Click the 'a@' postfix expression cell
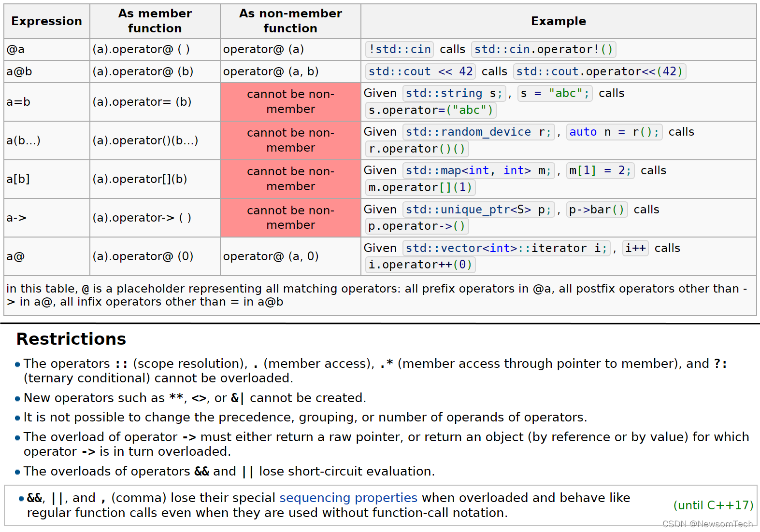The height and width of the screenshot is (532, 760). pos(47,256)
